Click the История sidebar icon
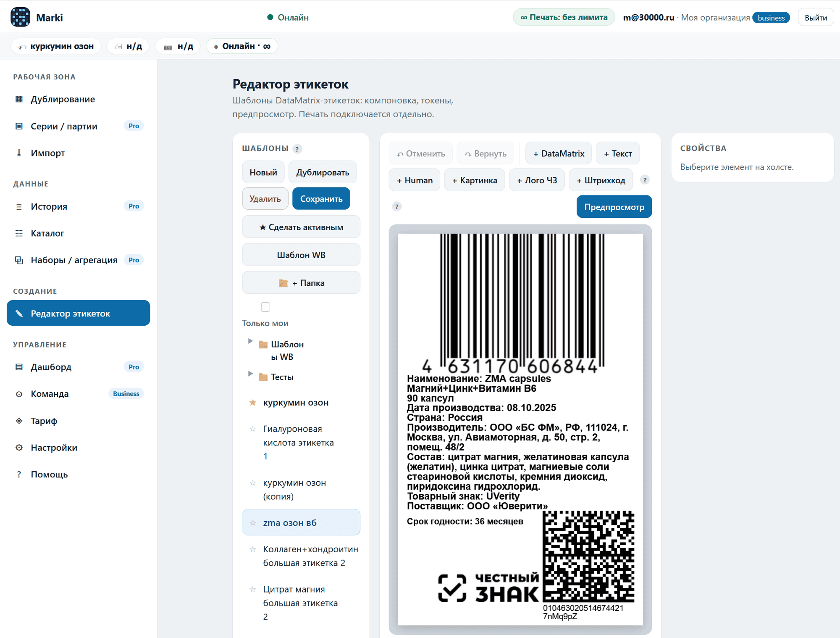 (x=19, y=206)
